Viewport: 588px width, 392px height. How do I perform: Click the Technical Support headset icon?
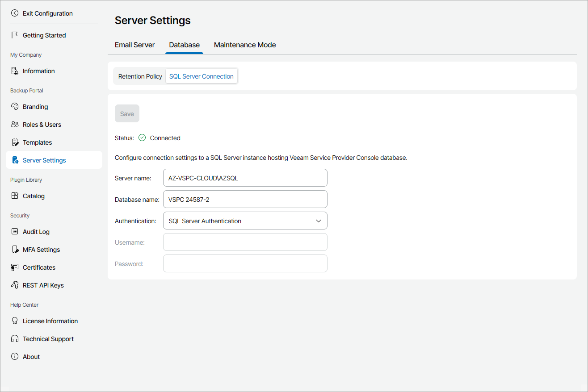point(15,339)
